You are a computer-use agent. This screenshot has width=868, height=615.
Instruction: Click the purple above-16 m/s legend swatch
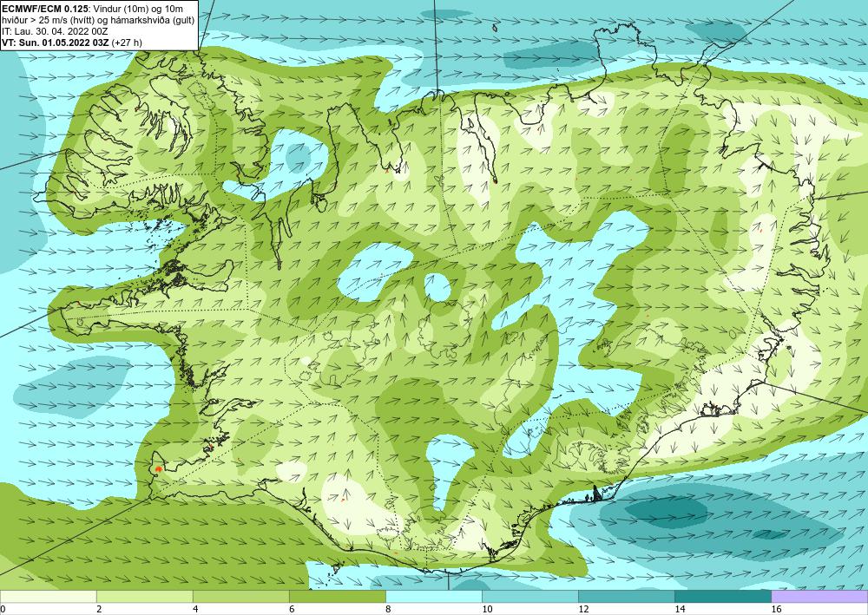[x=819, y=596]
